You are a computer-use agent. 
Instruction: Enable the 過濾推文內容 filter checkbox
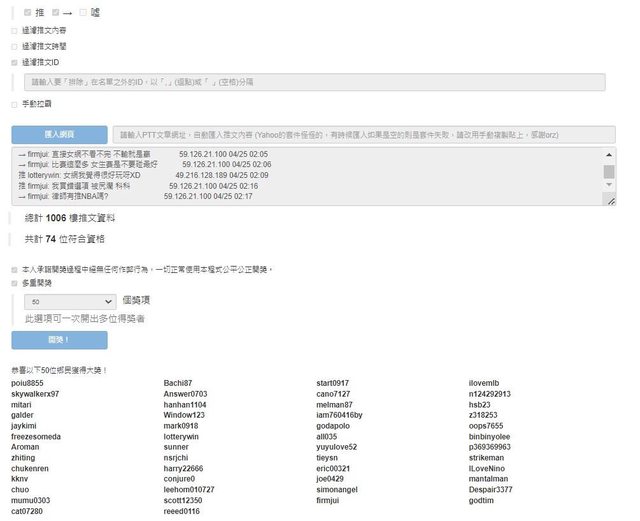click(x=14, y=31)
